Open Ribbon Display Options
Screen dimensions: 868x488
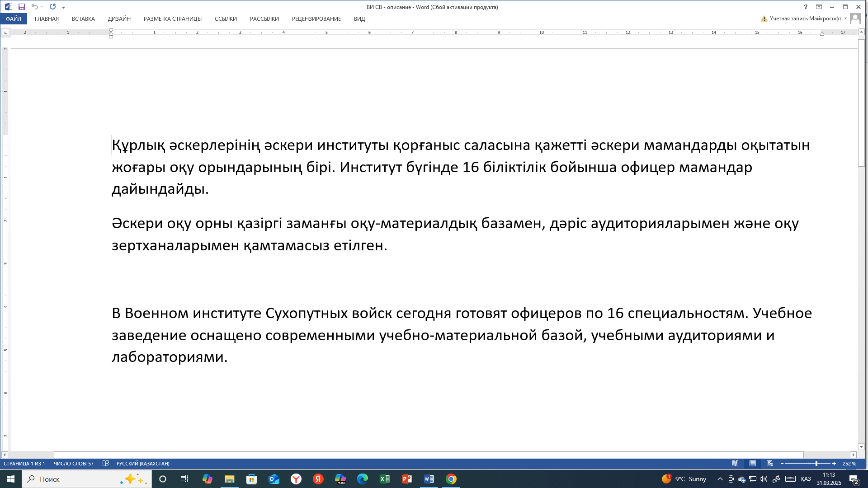819,7
